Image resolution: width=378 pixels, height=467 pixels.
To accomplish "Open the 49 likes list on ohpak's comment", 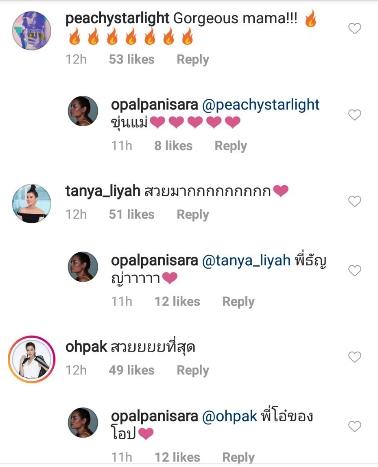I will click(132, 370).
